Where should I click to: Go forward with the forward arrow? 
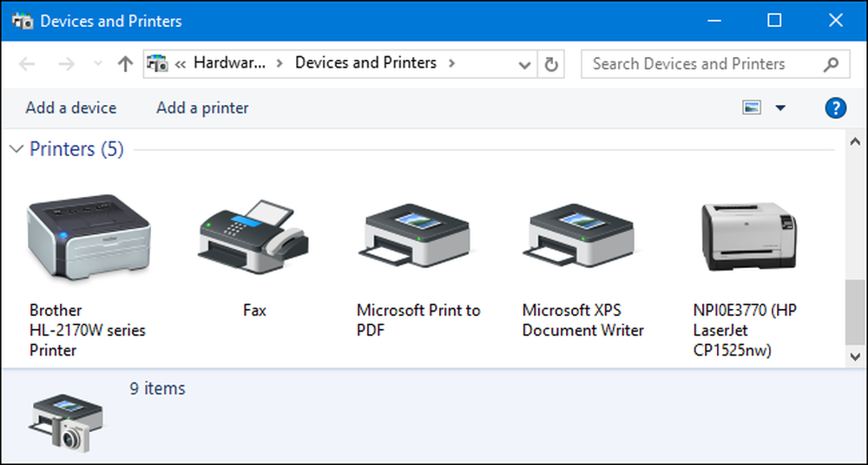tap(67, 64)
